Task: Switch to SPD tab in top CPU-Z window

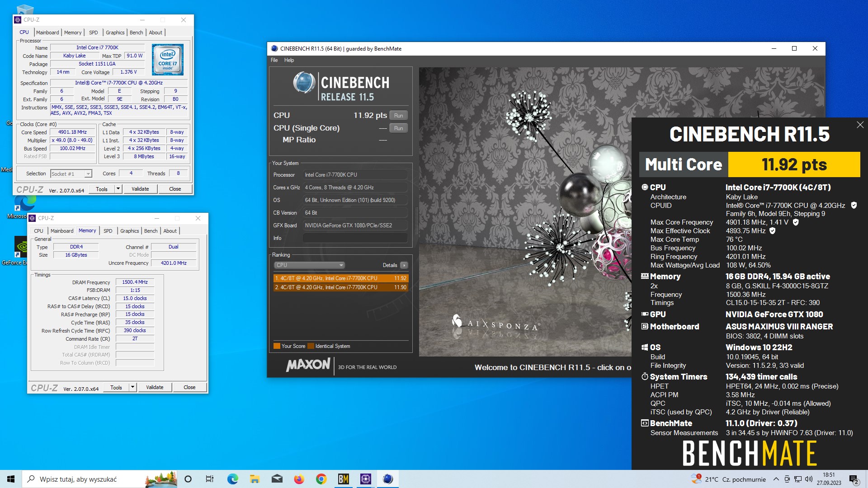Action: pos(94,33)
